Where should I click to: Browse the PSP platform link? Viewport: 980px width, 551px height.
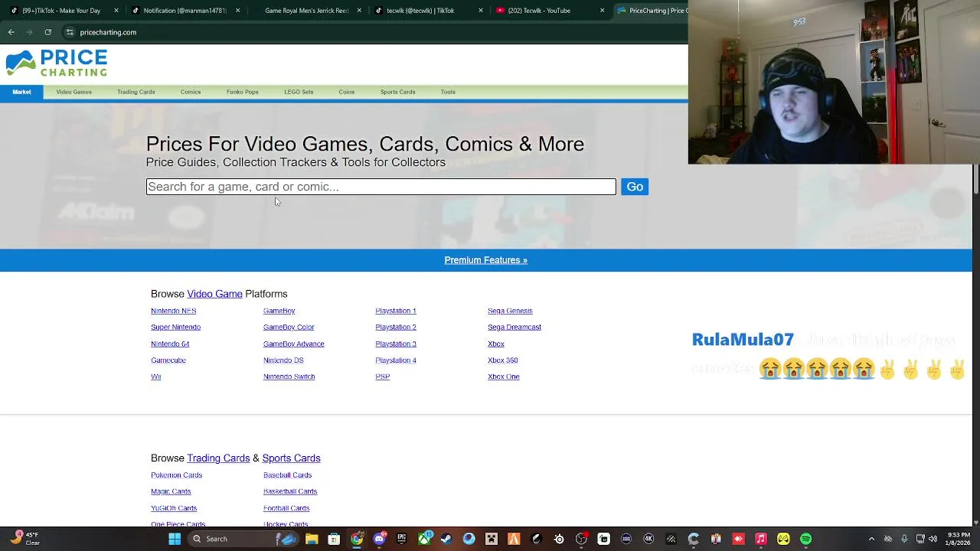(x=382, y=377)
